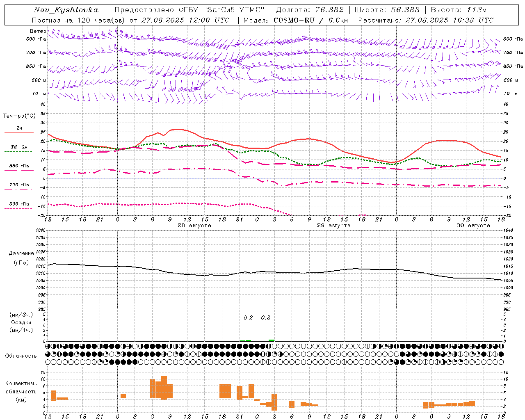Image resolution: width=525 pixels, height=420 pixels.
Task: Click the (км) convective cloud unit label
Action: tap(21, 399)
